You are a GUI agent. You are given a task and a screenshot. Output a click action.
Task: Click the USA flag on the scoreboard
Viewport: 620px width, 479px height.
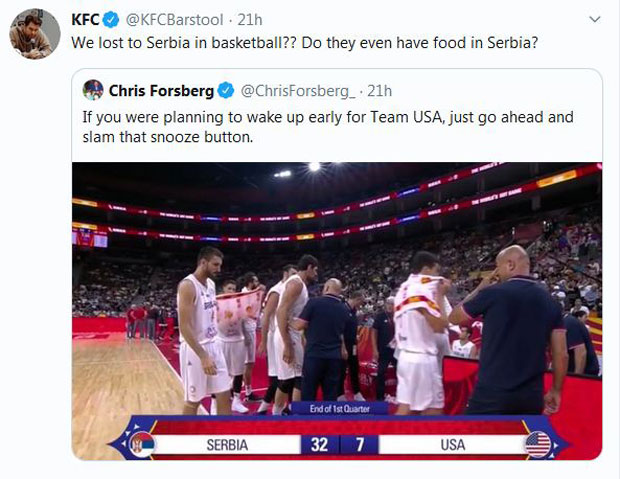tap(538, 442)
